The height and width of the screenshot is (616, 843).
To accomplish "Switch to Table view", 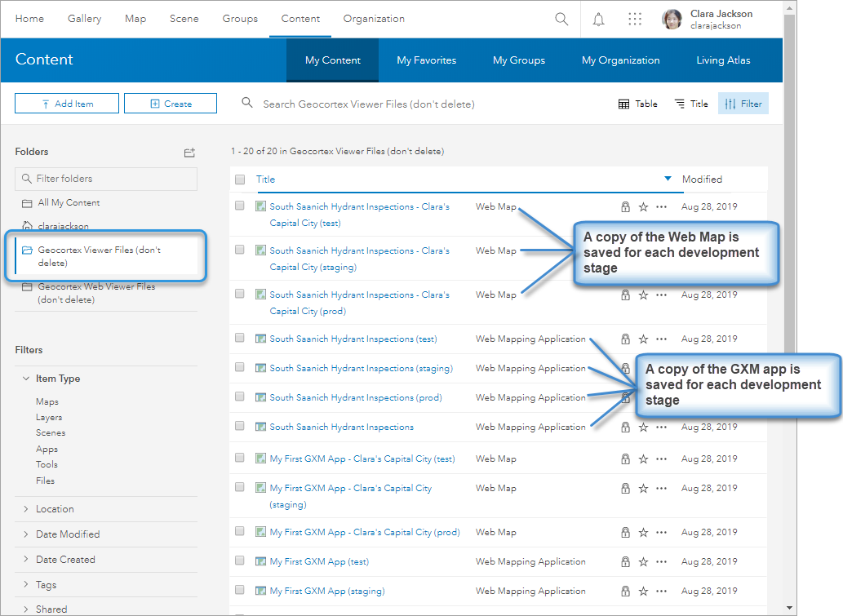I will point(637,104).
